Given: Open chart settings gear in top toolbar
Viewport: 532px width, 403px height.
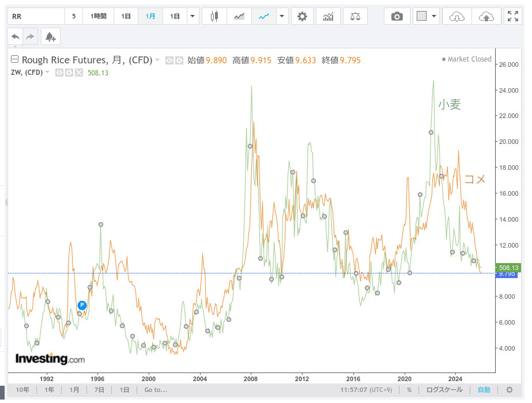Looking at the screenshot, I should click(x=302, y=17).
